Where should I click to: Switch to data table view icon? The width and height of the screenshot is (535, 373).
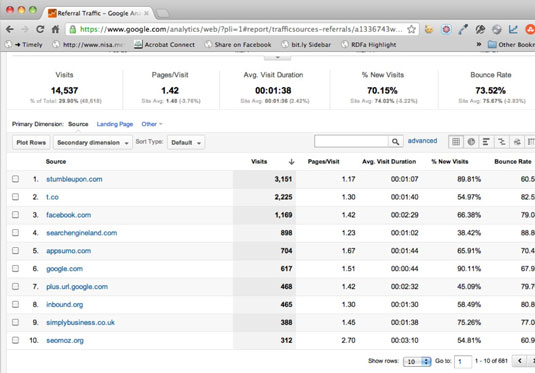pyautogui.click(x=456, y=142)
